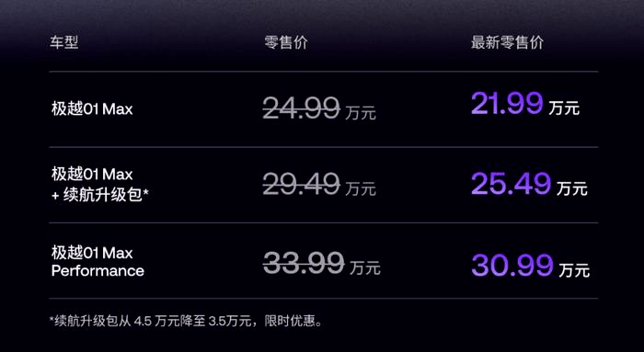644x352 pixels.
Task: Click the Performance label
Action: (98, 271)
